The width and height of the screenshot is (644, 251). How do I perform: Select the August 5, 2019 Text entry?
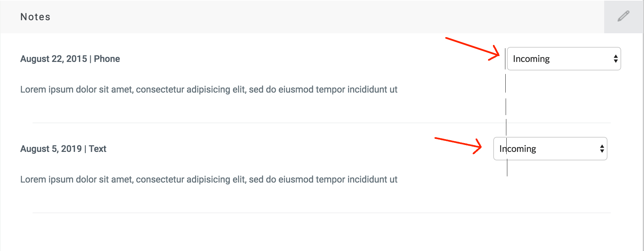63,149
